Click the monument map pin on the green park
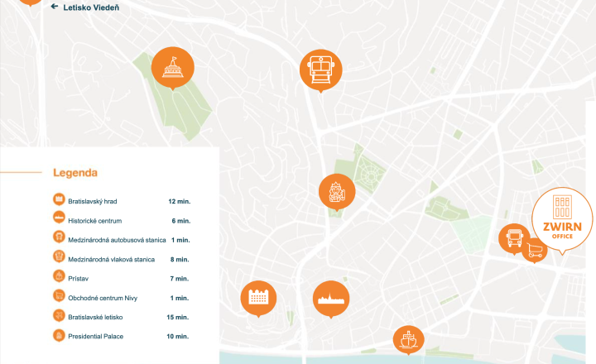Image resolution: width=596 pixels, height=364 pixels. 173,69
